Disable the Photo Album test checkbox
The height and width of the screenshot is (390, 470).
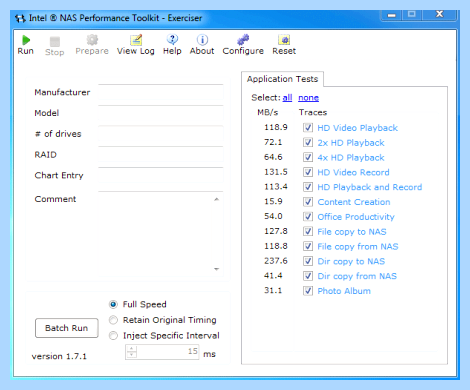coord(308,291)
